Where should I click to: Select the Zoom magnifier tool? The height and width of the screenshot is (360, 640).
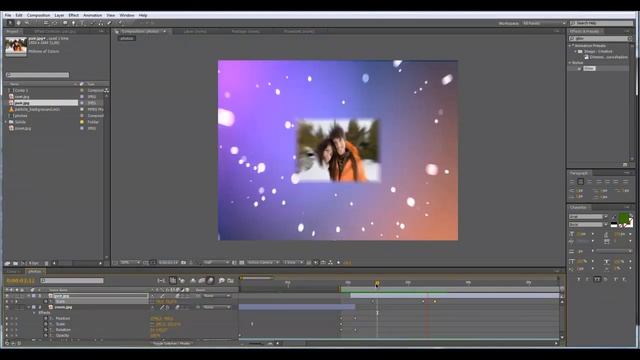[x=27, y=23]
